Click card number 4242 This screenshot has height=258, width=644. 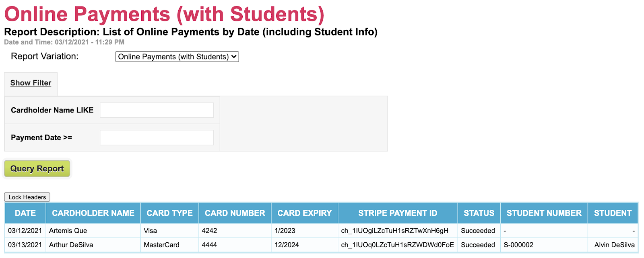pos(209,231)
